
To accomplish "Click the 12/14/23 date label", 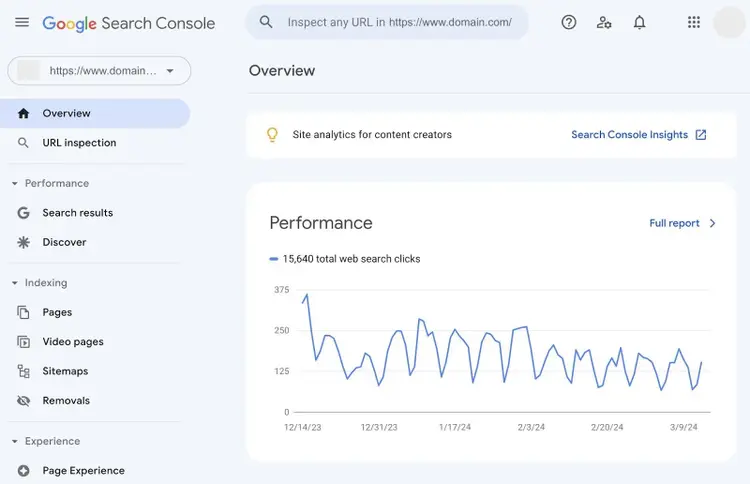I will (303, 427).
